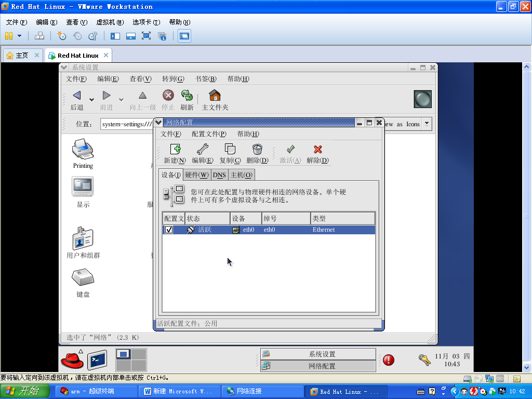Viewport: 532px width, 399px height.
Task: Open the View as Icons dropdown
Action: (427, 124)
